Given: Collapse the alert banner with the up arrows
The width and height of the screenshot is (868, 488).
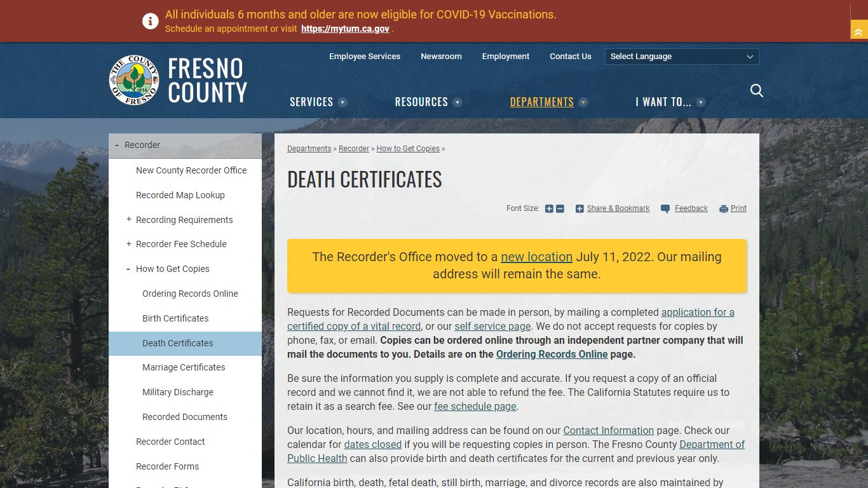Looking at the screenshot, I should coord(859,30).
